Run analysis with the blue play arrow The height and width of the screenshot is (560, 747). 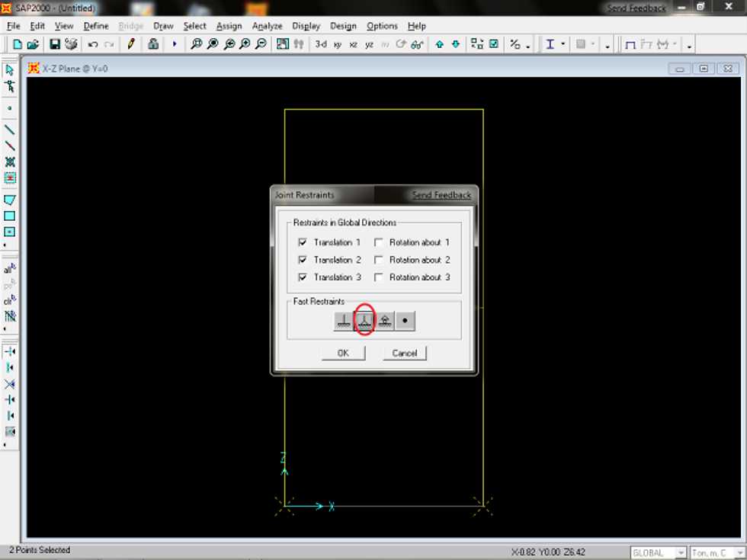click(x=175, y=44)
